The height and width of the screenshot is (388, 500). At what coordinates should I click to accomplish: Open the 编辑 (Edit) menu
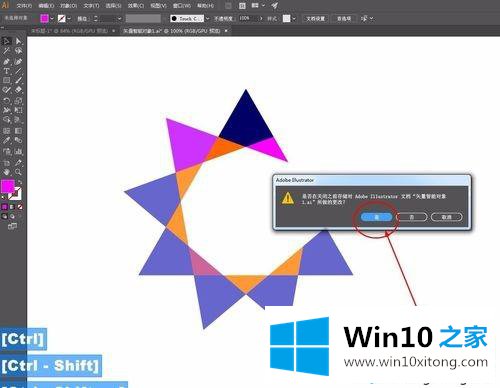46,6
